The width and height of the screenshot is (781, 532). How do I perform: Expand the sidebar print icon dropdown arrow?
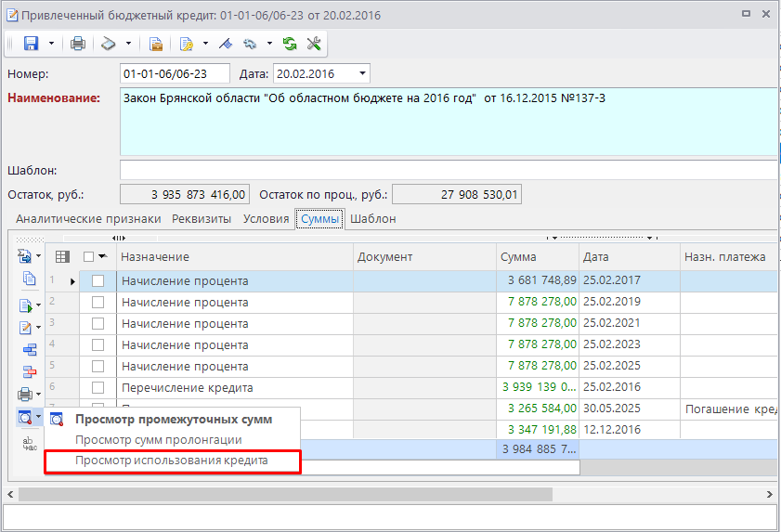point(39,396)
